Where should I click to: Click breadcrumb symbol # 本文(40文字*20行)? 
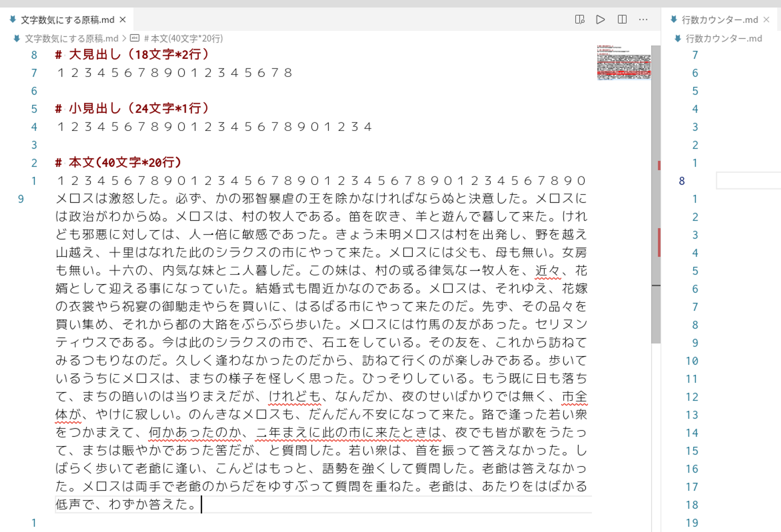coord(183,38)
